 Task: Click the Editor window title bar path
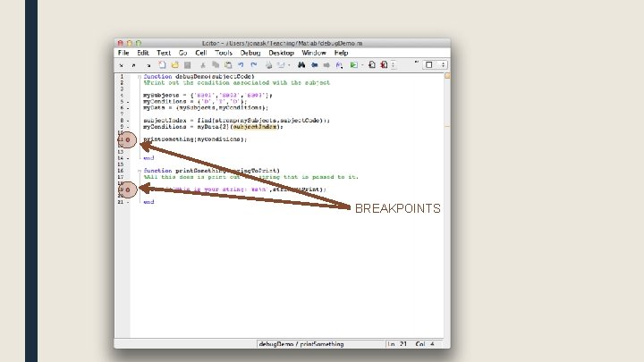282,43
